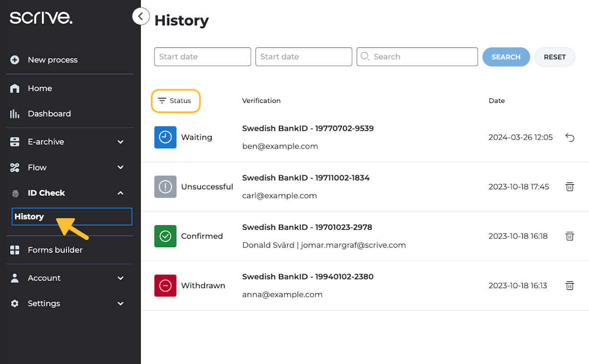The width and height of the screenshot is (589, 364).
Task: Click the anna@example.com email
Action: tap(283, 295)
